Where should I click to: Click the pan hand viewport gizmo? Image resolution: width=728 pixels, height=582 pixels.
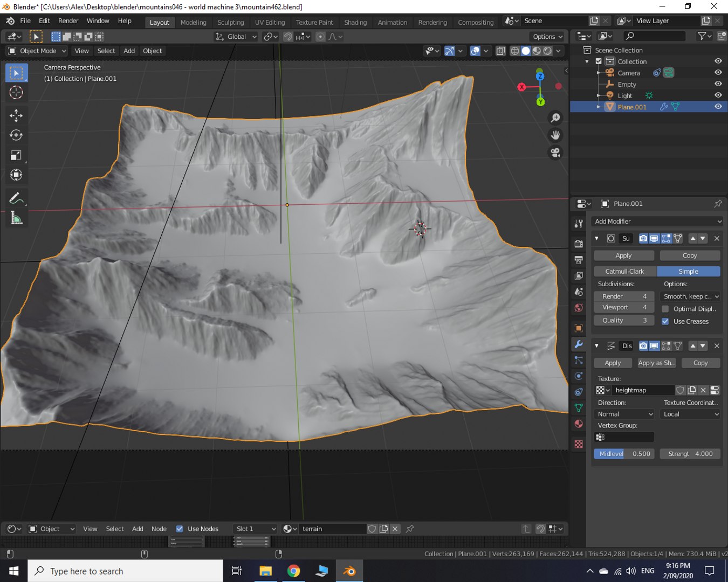point(555,135)
